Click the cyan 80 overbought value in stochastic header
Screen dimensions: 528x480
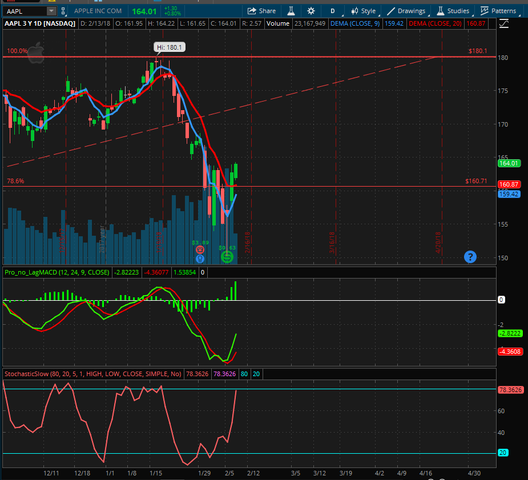tap(244, 374)
